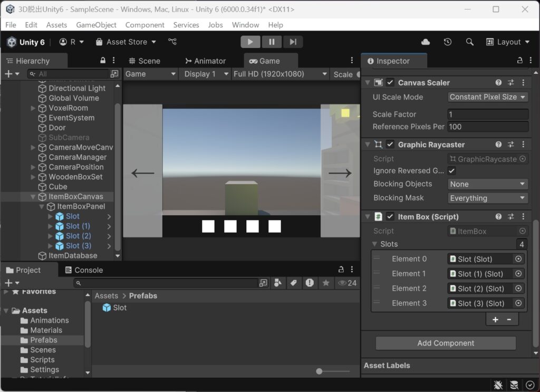Start Play mode with the Play button

click(250, 42)
